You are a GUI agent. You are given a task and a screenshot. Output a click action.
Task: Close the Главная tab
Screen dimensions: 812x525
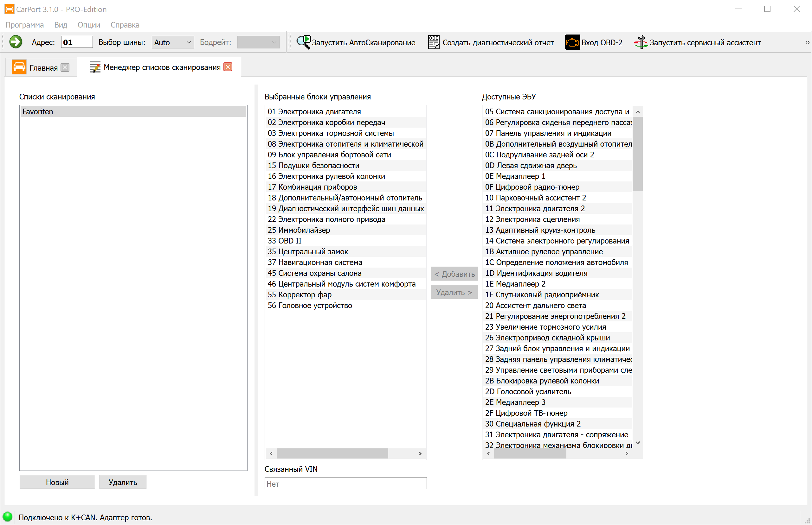[65, 67]
